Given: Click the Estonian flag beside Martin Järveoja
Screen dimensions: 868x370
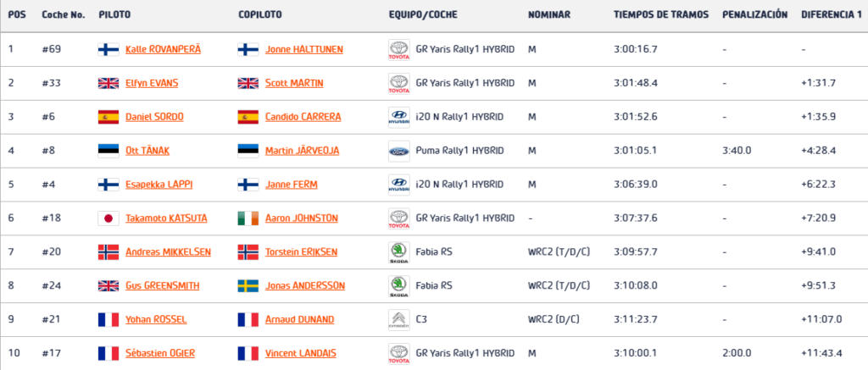Looking at the screenshot, I should [248, 151].
